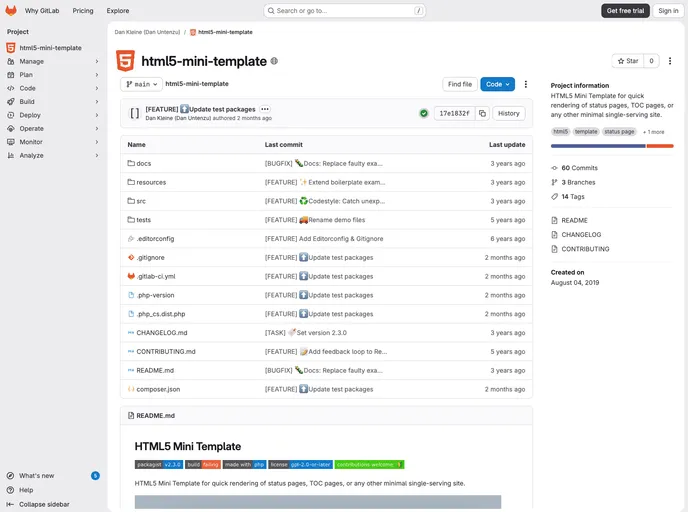Open the Explore menu item

tap(118, 10)
